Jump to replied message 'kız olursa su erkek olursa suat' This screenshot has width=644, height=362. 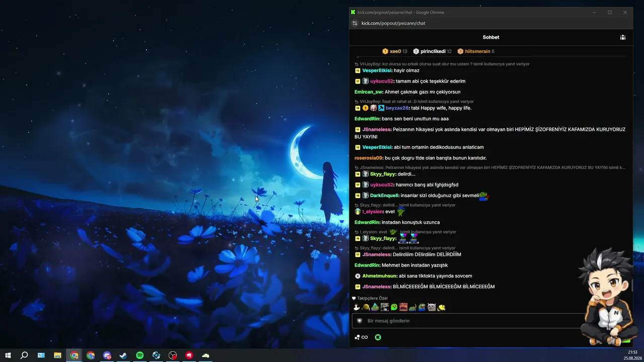(x=442, y=64)
